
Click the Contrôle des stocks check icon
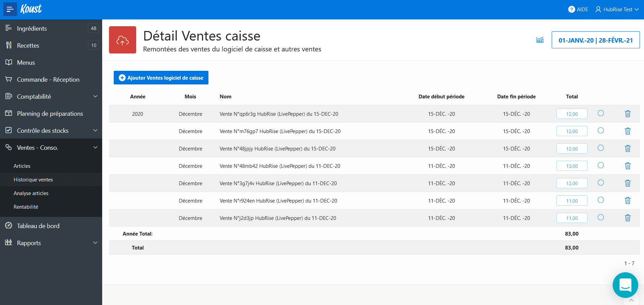click(9, 130)
